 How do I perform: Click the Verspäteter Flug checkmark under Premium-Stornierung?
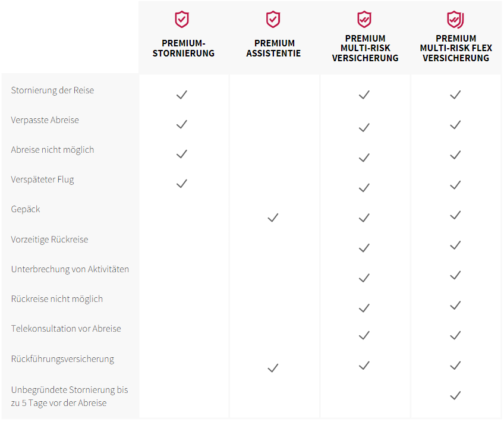click(182, 184)
